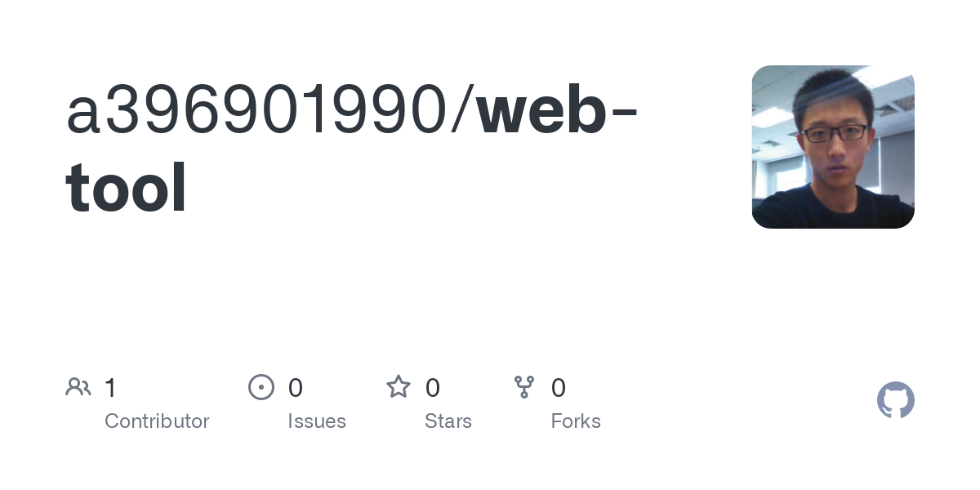Click the contributor count number 1
This screenshot has height=490, width=980.
(110, 388)
